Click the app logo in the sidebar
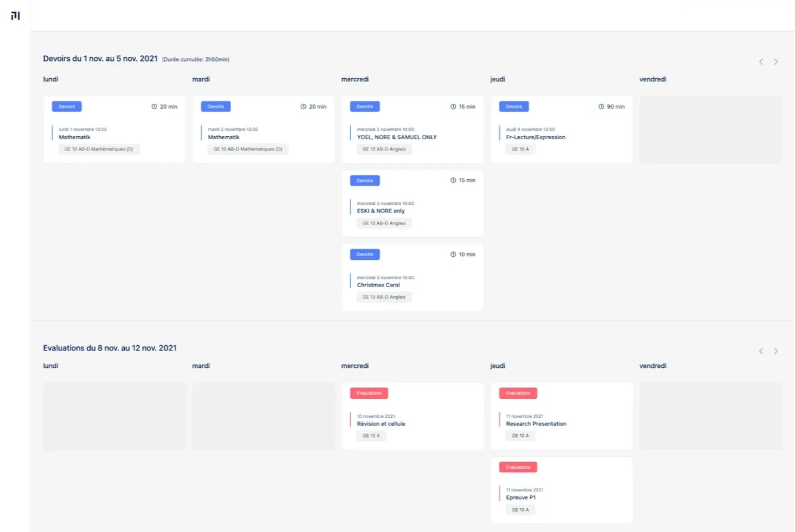 tap(16, 16)
